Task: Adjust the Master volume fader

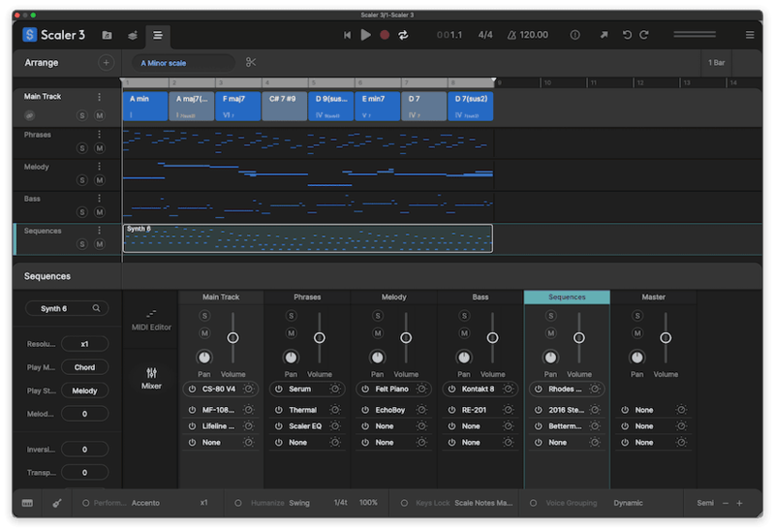Action: [x=666, y=337]
